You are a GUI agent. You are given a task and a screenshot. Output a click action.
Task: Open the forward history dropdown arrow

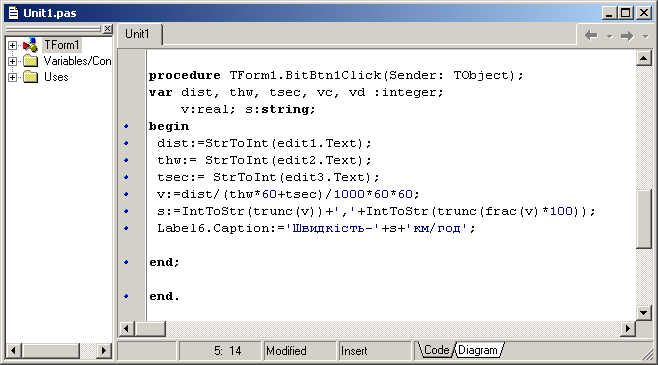(x=645, y=36)
